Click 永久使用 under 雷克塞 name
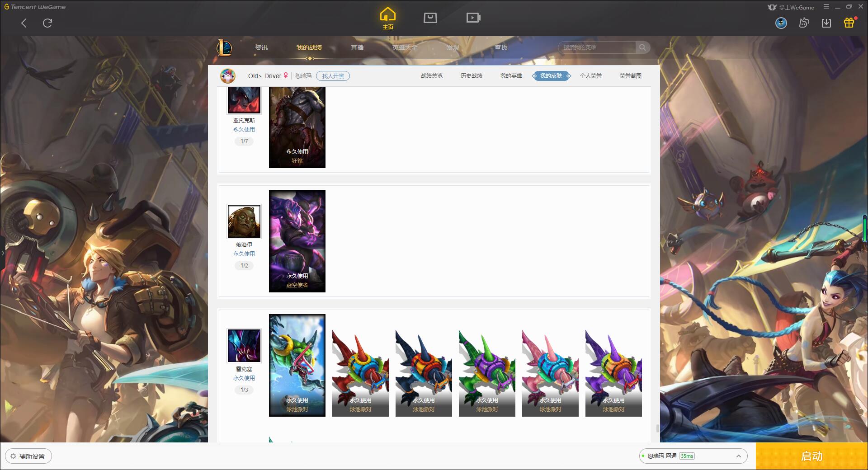868x470 pixels. 244,378
